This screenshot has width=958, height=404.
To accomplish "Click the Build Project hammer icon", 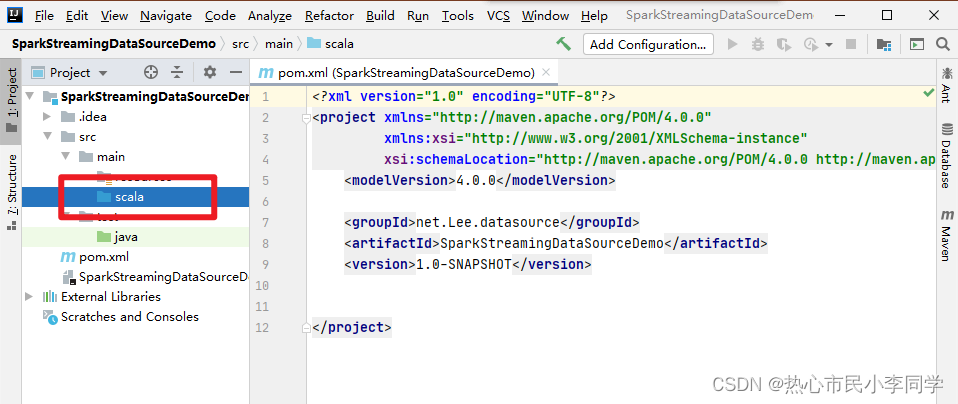I will [563, 44].
